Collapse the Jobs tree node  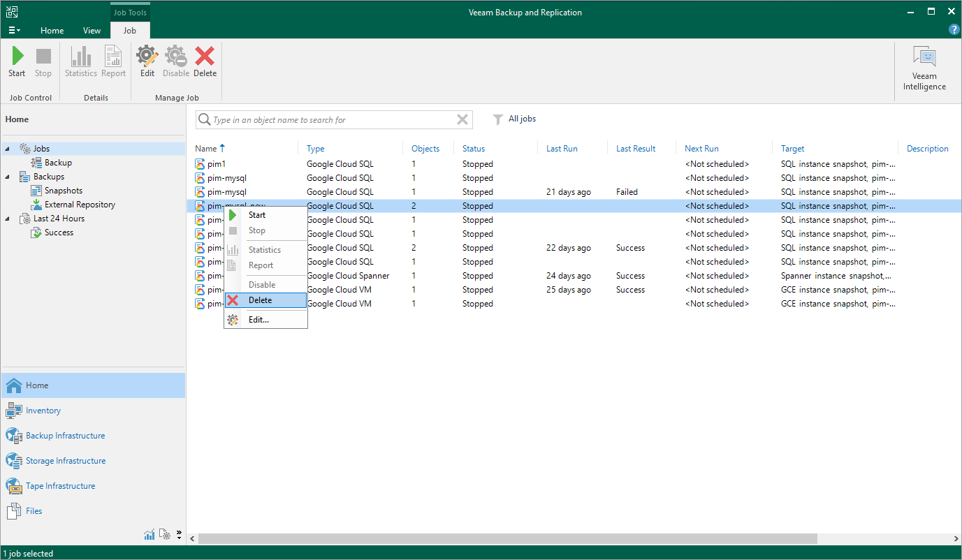click(x=8, y=149)
